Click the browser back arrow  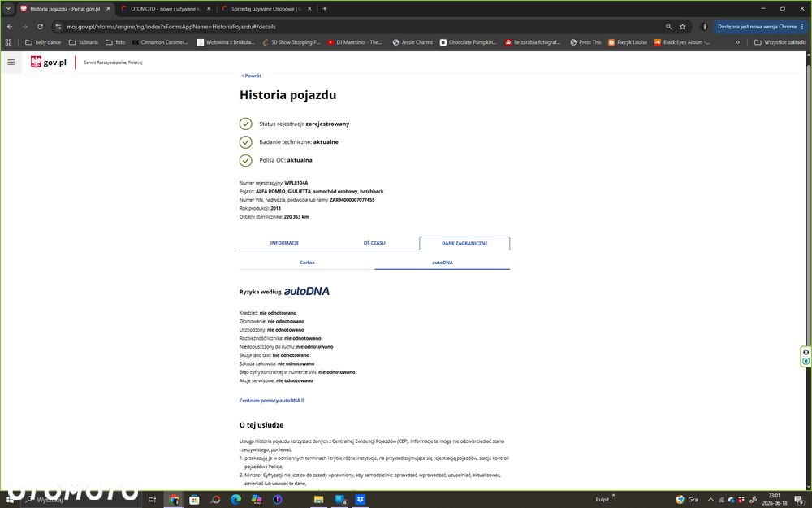(9, 27)
